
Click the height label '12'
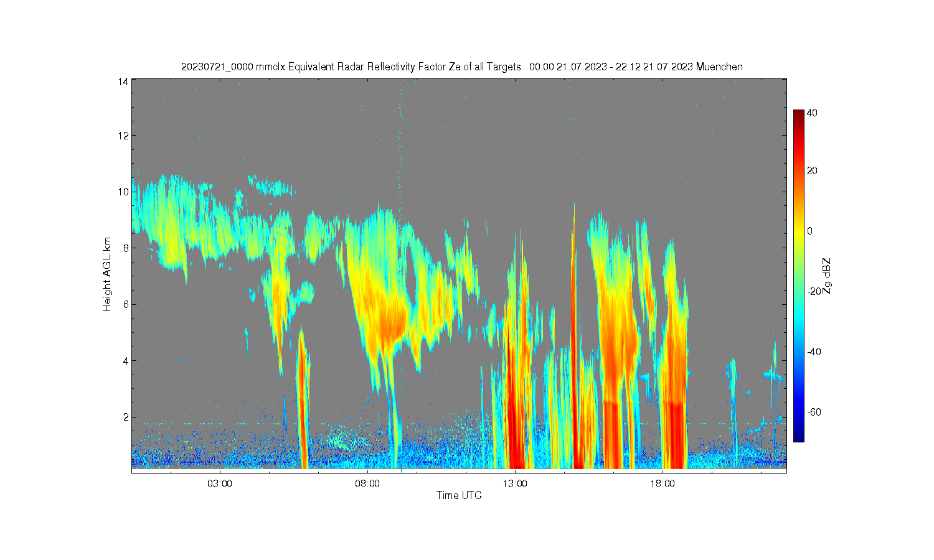point(123,136)
